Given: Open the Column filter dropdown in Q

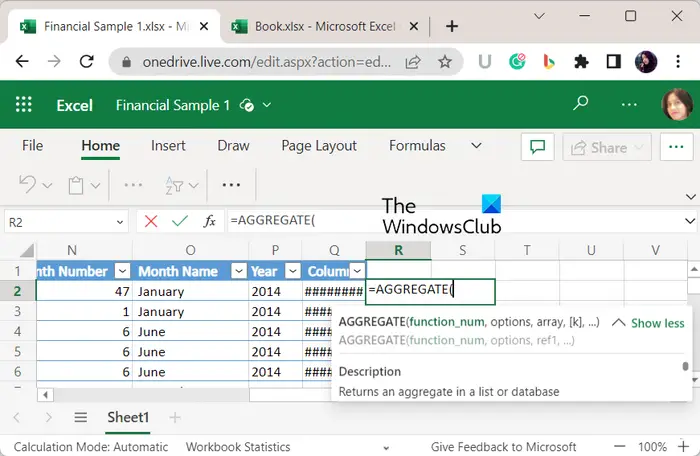Looking at the screenshot, I should click(357, 271).
